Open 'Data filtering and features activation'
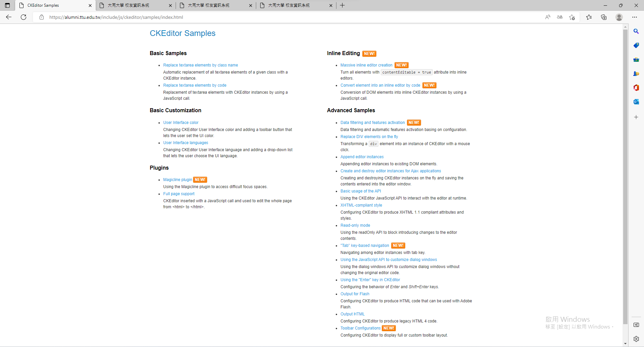 (x=373, y=123)
